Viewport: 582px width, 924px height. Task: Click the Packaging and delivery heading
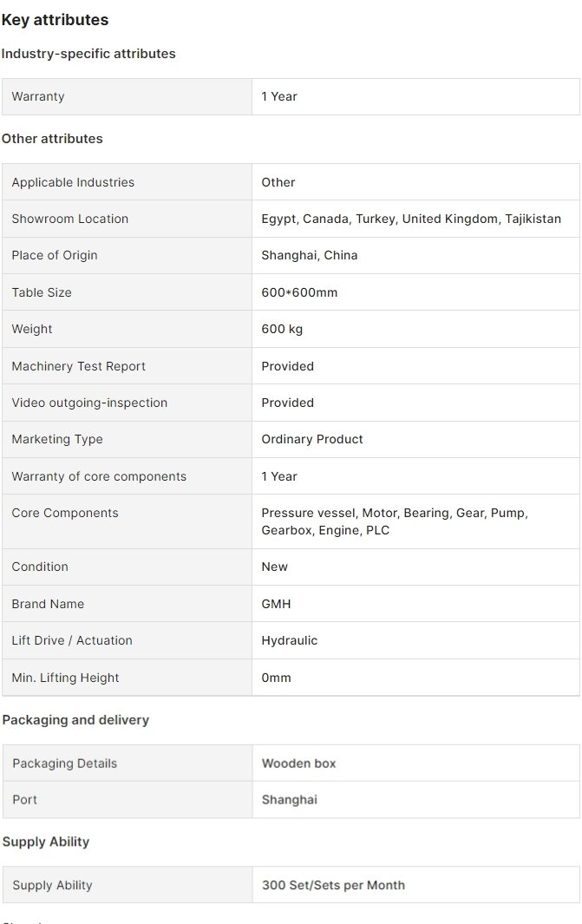(x=75, y=720)
